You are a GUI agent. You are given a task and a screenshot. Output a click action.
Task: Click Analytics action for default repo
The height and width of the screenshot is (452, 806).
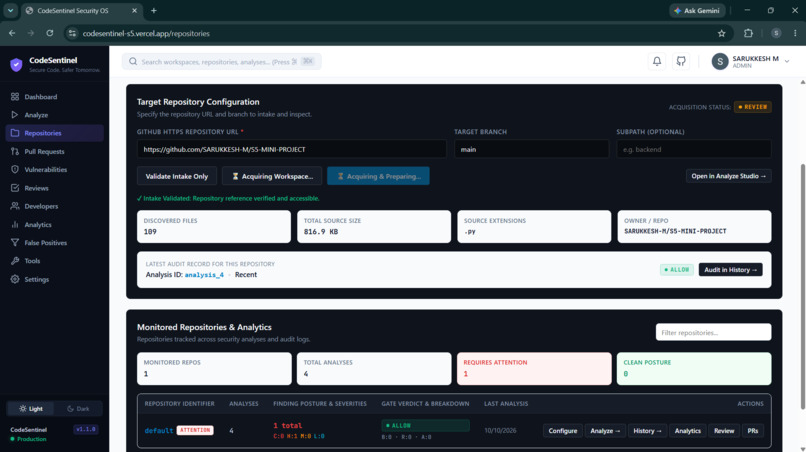coord(688,431)
